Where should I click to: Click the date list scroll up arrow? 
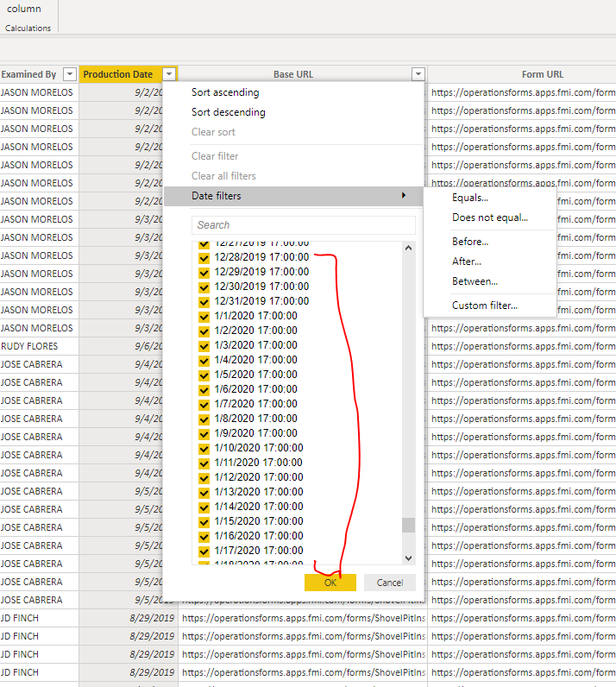coord(408,248)
